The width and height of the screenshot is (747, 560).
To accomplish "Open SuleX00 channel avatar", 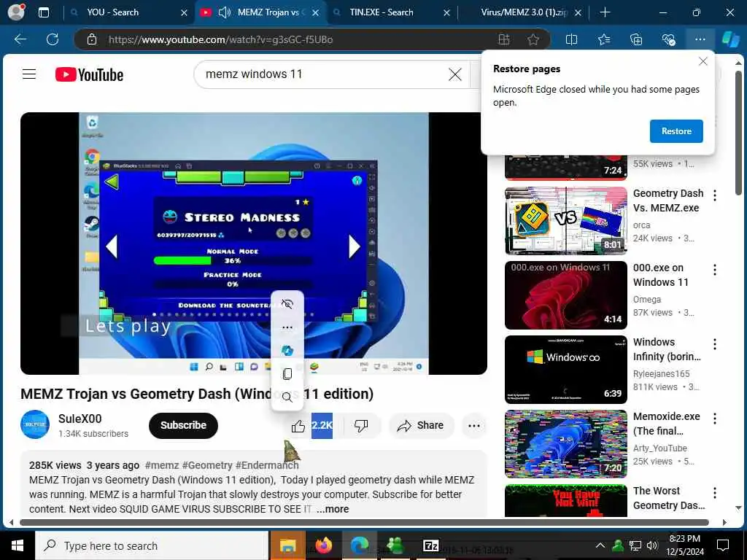I will tap(35, 424).
